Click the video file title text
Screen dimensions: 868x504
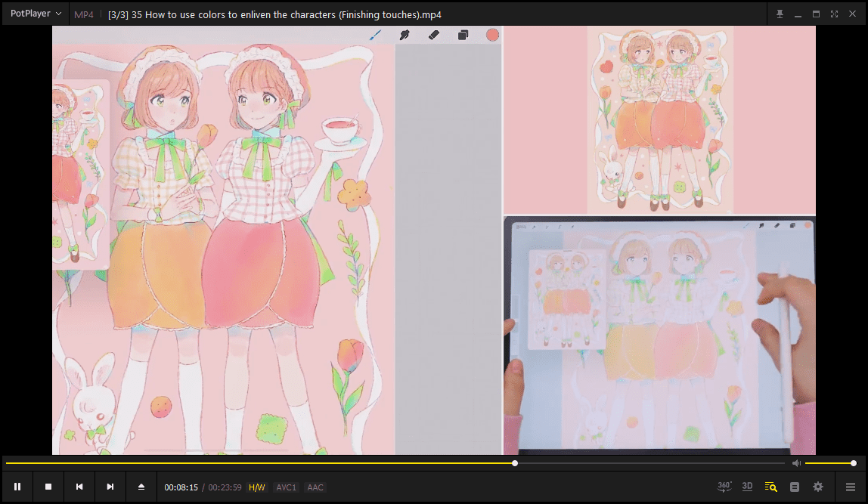(x=274, y=15)
